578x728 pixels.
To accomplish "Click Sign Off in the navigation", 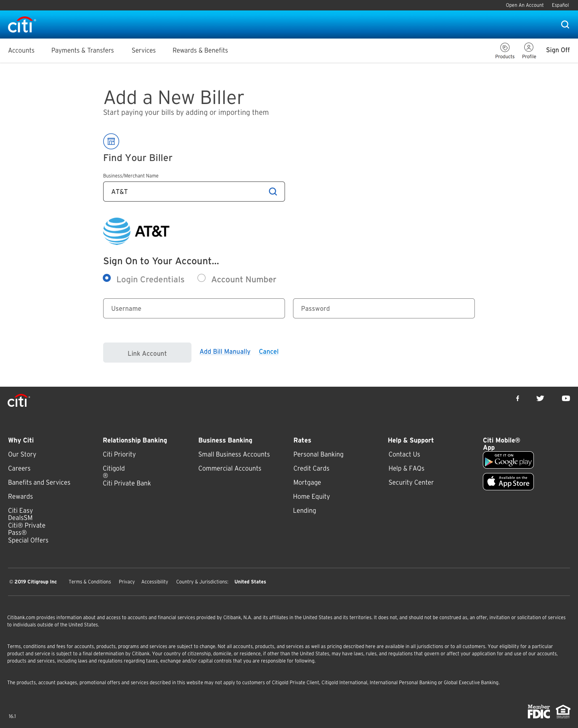I will pos(558,50).
